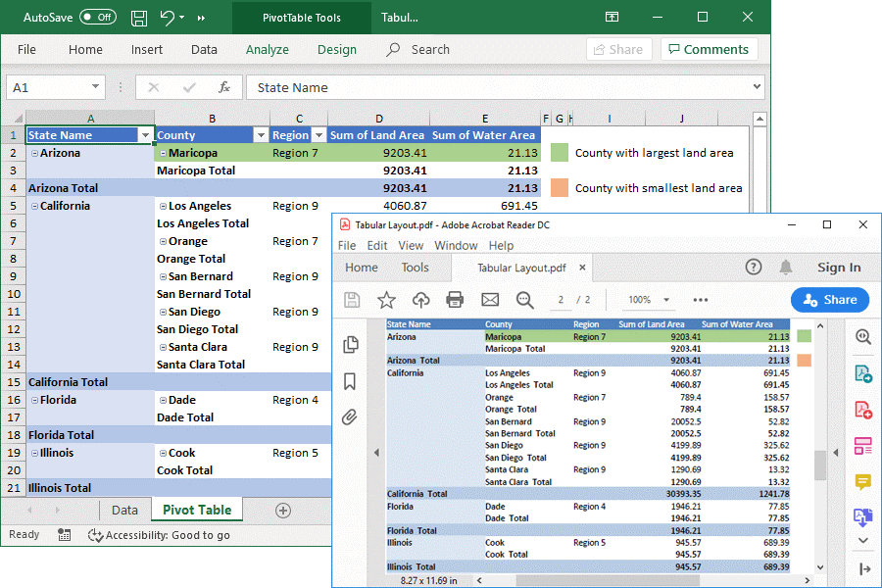The height and width of the screenshot is (588, 882).
Task: Open the County column filter dropdown
Action: [260, 135]
